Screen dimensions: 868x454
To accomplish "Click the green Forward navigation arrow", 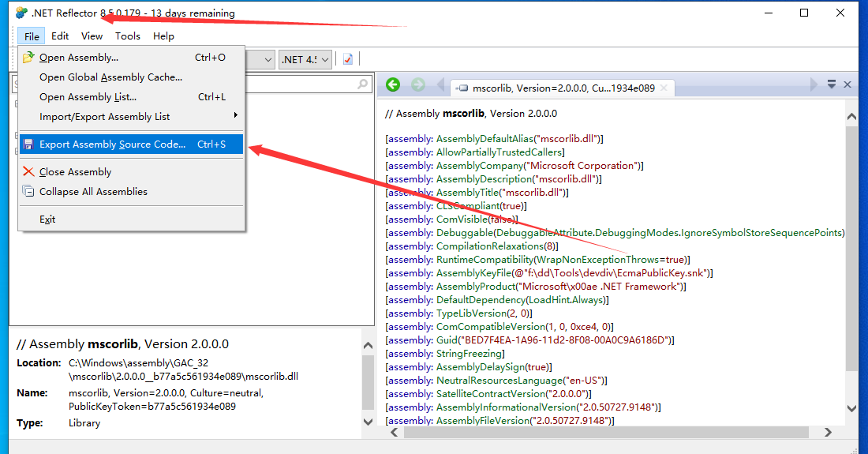I will click(x=418, y=84).
